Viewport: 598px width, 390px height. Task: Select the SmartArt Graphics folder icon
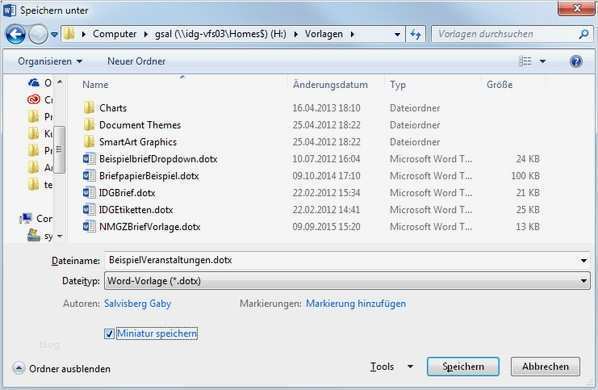tap(89, 142)
